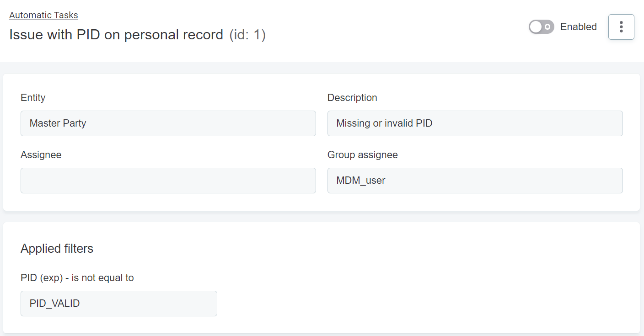
Task: Click the Assignee label above empty field
Action: tap(41, 155)
